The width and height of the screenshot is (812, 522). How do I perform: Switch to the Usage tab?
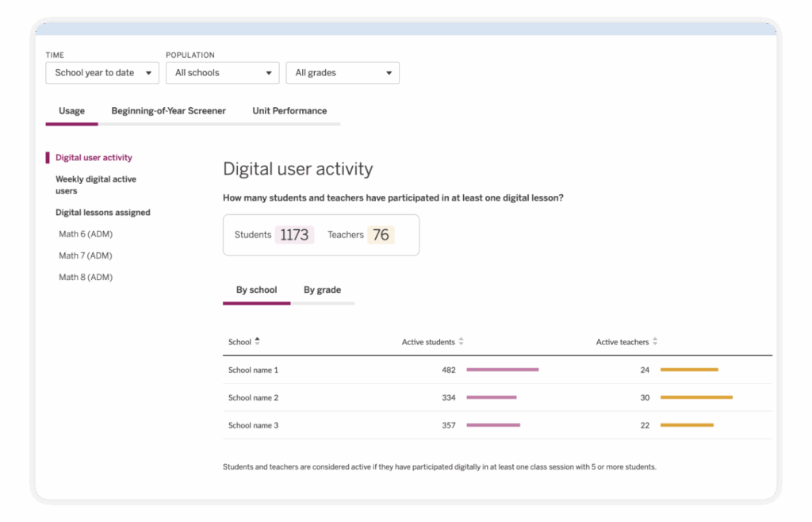point(71,111)
